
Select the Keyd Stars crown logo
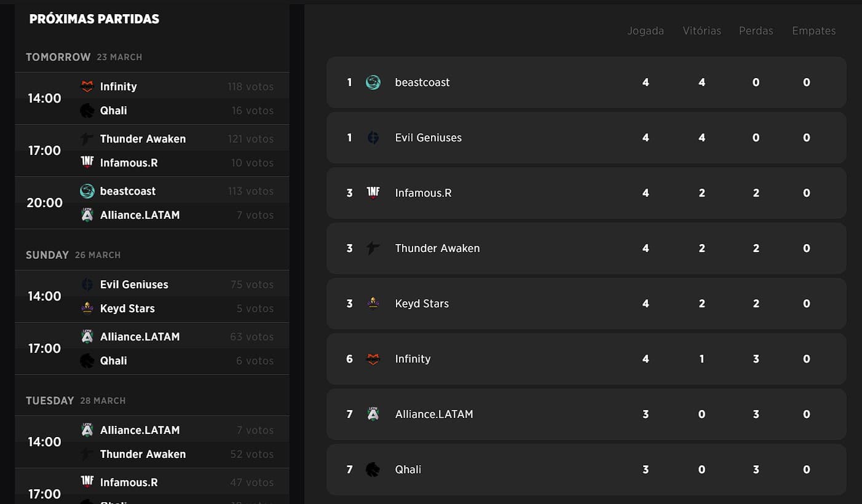tap(374, 303)
